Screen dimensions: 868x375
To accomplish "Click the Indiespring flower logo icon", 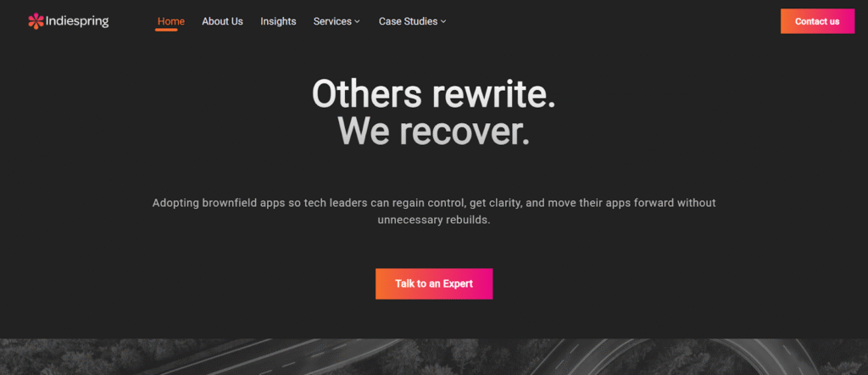I will [36, 21].
